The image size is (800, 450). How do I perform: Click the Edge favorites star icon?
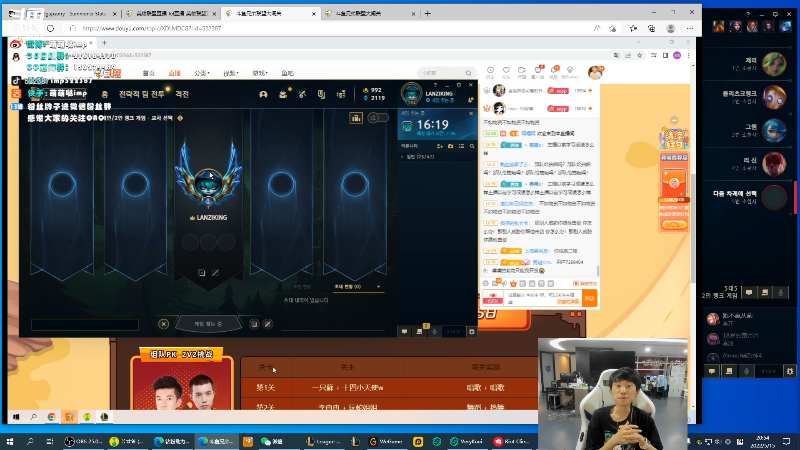[x=633, y=29]
